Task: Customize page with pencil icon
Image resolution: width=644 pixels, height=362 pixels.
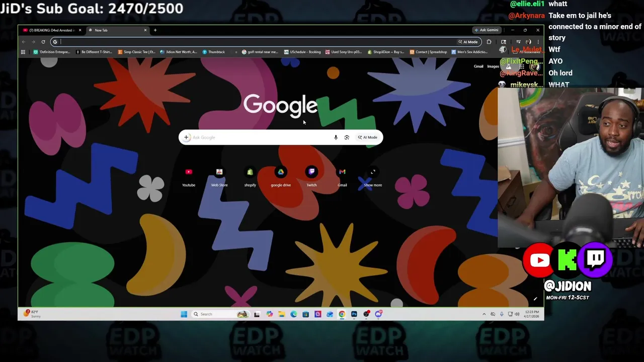Action: pos(535,299)
